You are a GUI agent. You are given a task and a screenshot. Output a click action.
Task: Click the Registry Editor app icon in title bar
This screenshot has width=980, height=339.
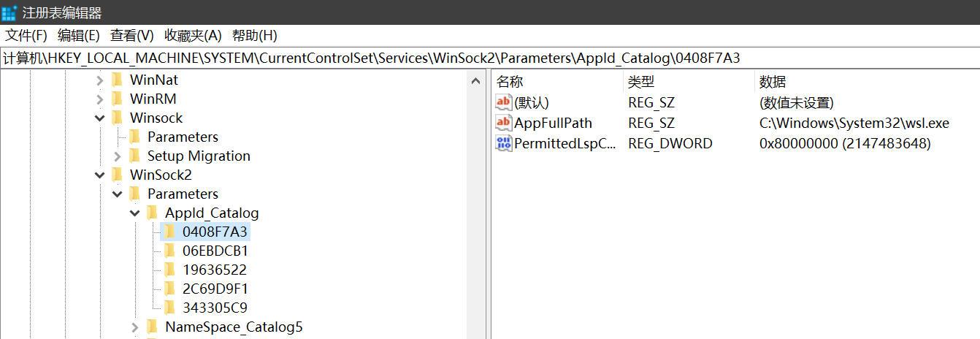pos(9,12)
